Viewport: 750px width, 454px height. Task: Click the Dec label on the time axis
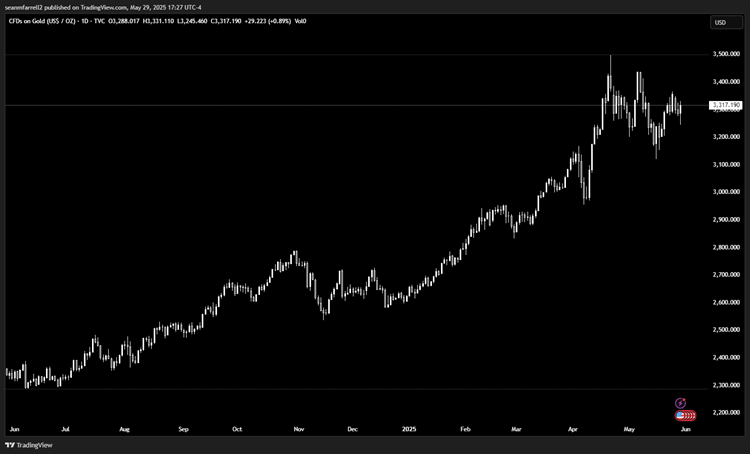click(x=353, y=429)
